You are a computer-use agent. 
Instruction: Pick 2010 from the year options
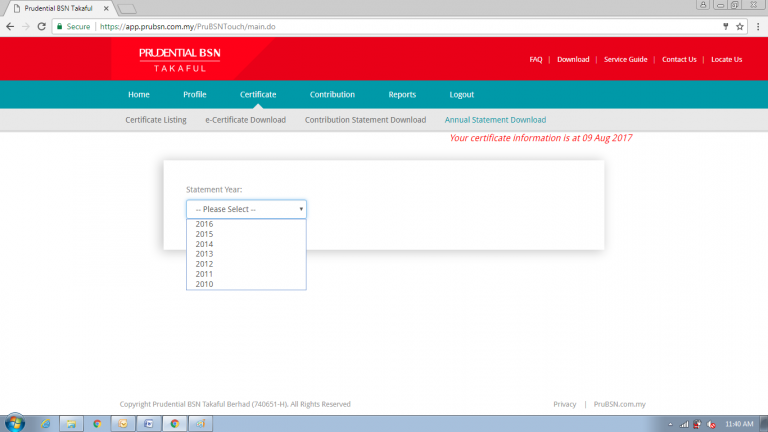[x=205, y=284]
